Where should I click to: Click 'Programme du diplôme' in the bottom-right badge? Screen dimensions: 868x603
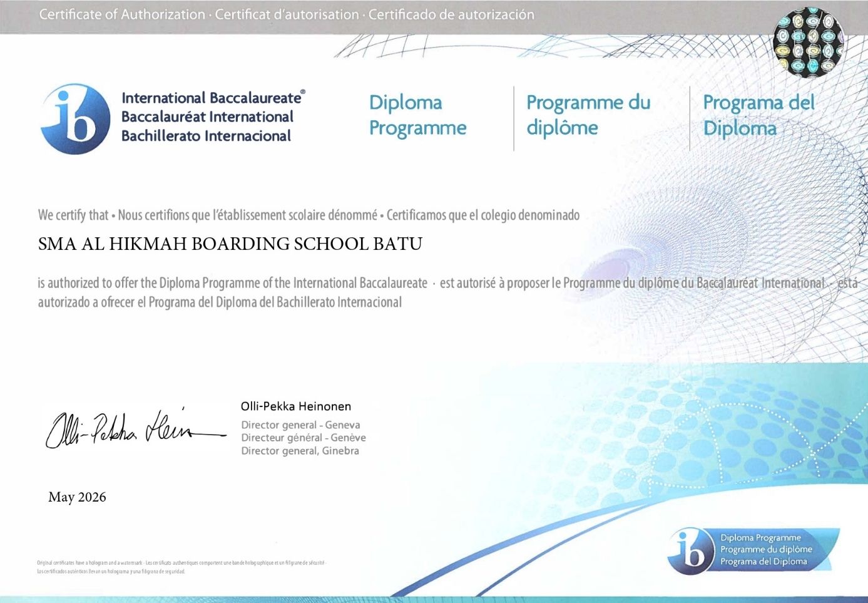(766, 549)
